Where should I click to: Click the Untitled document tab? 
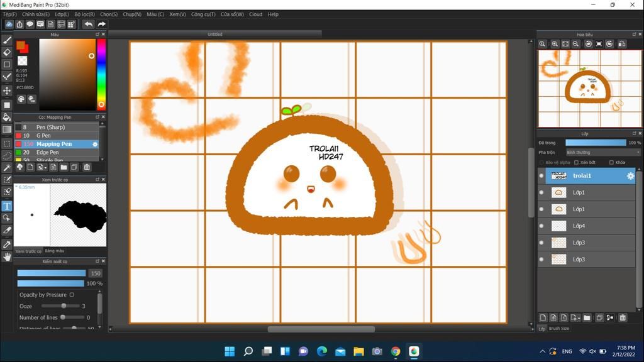[x=215, y=35]
